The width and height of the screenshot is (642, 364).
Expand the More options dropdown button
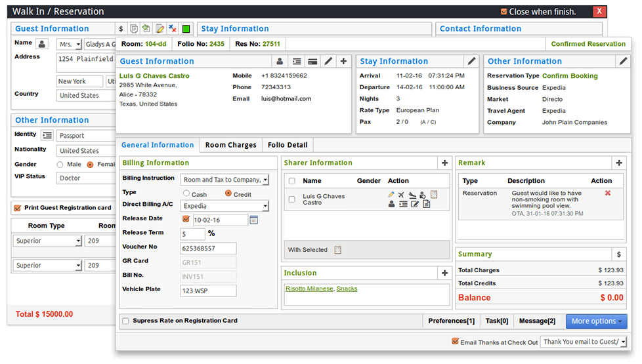(x=597, y=321)
